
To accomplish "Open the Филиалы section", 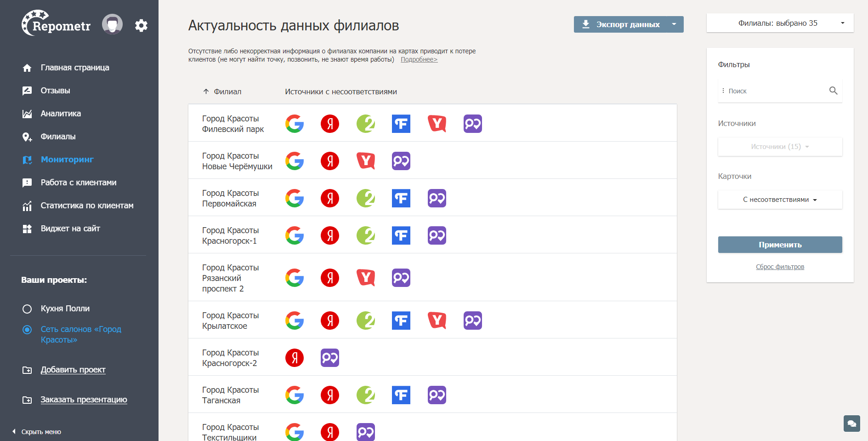I will click(58, 137).
